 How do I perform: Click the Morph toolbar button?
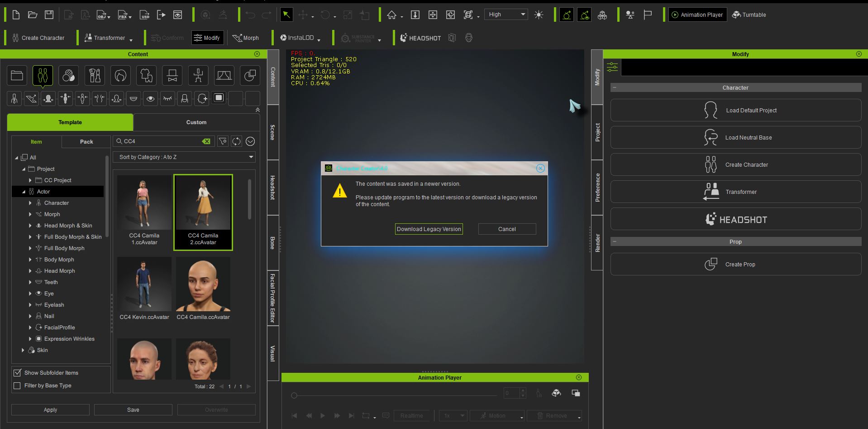pos(246,38)
